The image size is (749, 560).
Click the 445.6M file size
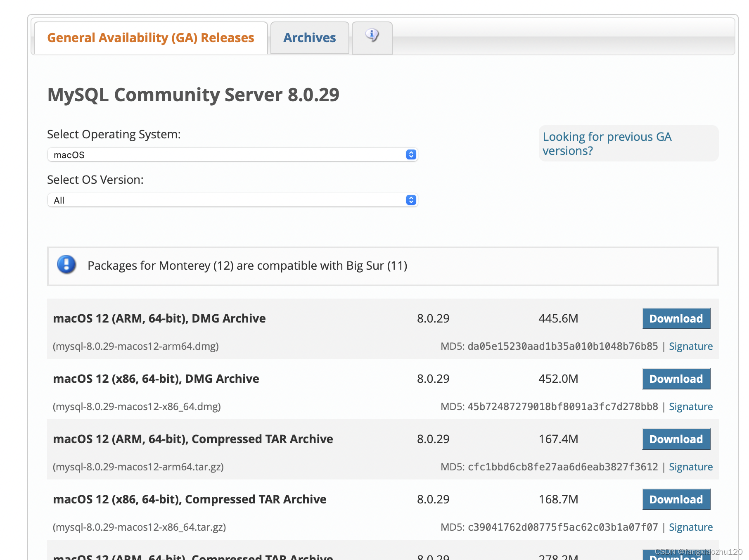click(x=558, y=318)
